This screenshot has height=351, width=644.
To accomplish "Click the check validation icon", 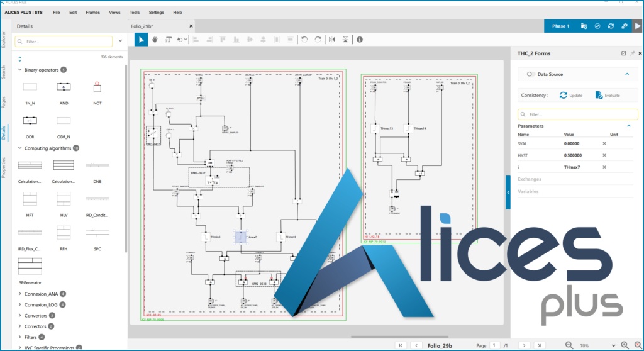I will (x=597, y=26).
